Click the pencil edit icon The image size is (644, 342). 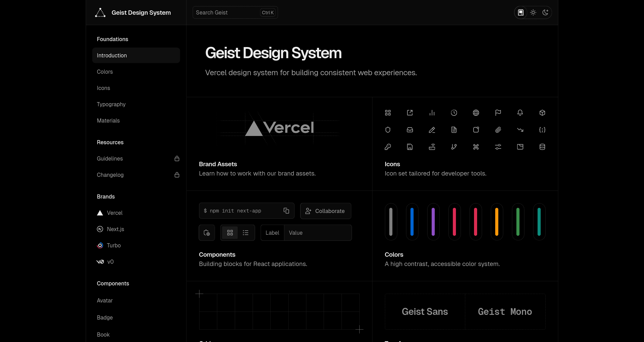coord(432,130)
